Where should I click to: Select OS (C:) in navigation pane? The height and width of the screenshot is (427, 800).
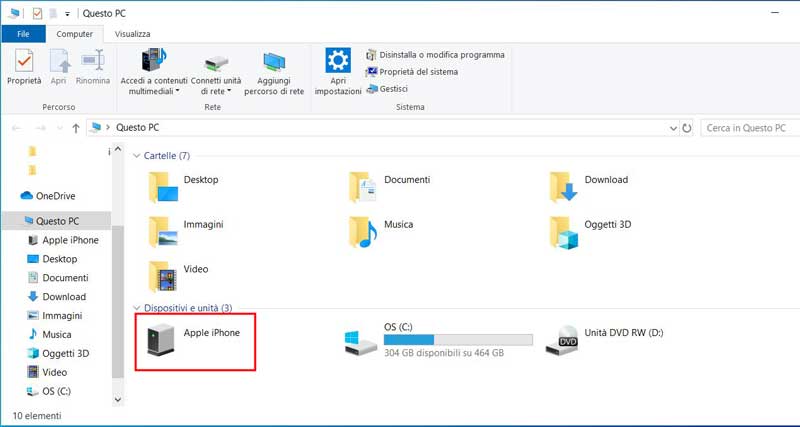[49, 391]
